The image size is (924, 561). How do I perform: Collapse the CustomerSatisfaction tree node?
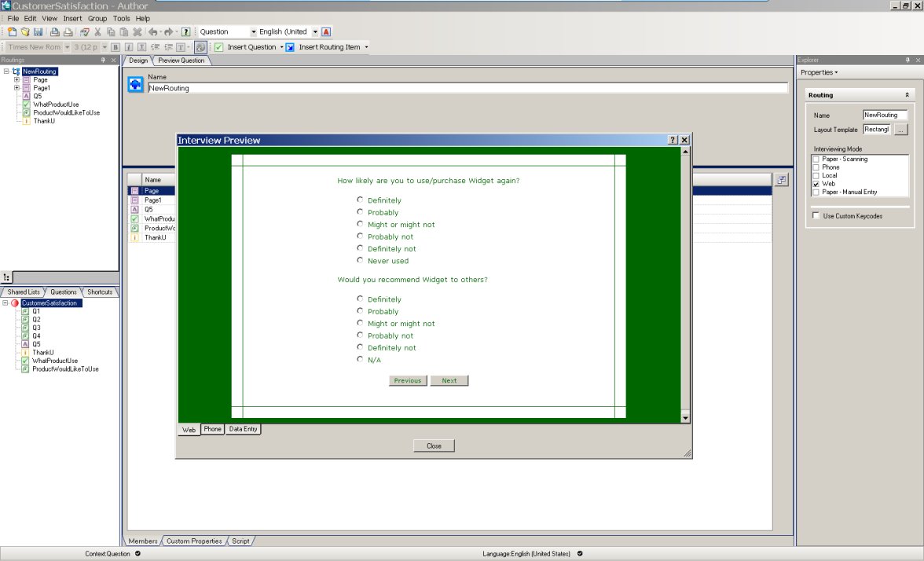5,303
